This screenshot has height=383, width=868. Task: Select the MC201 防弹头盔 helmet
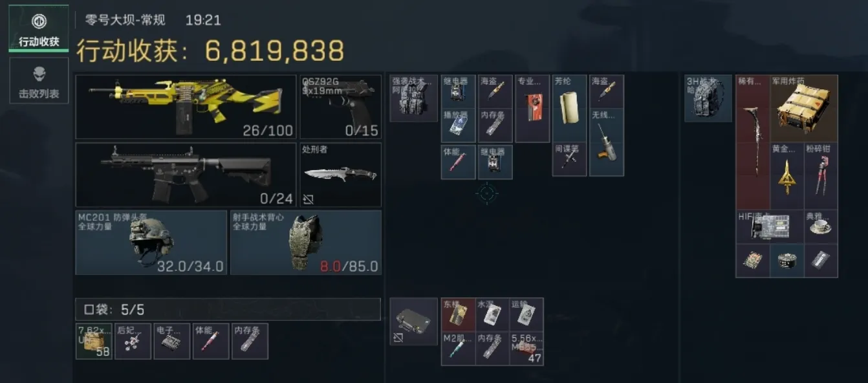pyautogui.click(x=151, y=242)
